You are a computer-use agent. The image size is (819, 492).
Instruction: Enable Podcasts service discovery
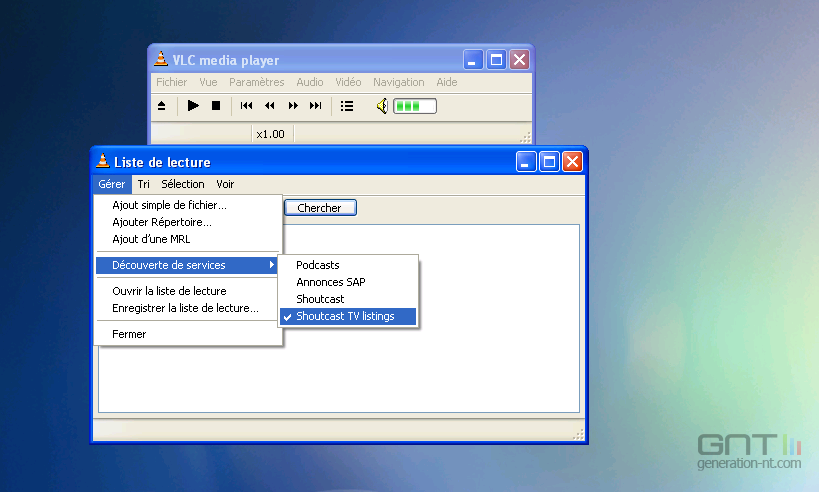point(348,265)
